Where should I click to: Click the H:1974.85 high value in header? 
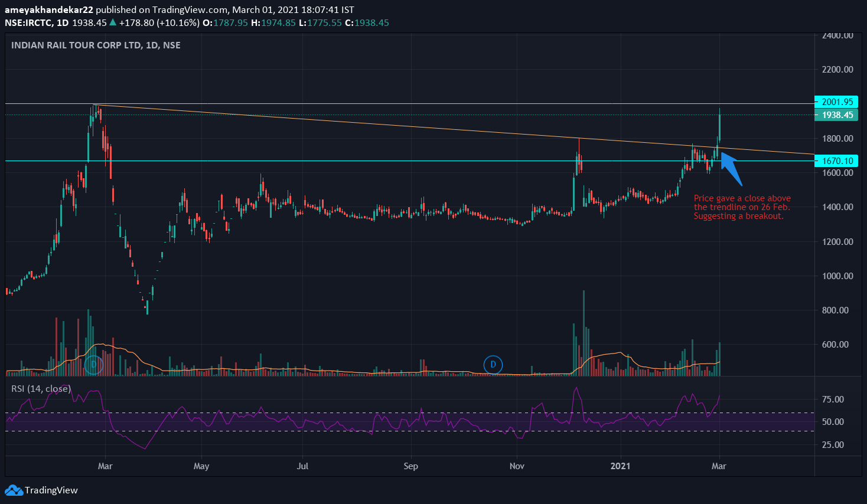pyautogui.click(x=273, y=23)
